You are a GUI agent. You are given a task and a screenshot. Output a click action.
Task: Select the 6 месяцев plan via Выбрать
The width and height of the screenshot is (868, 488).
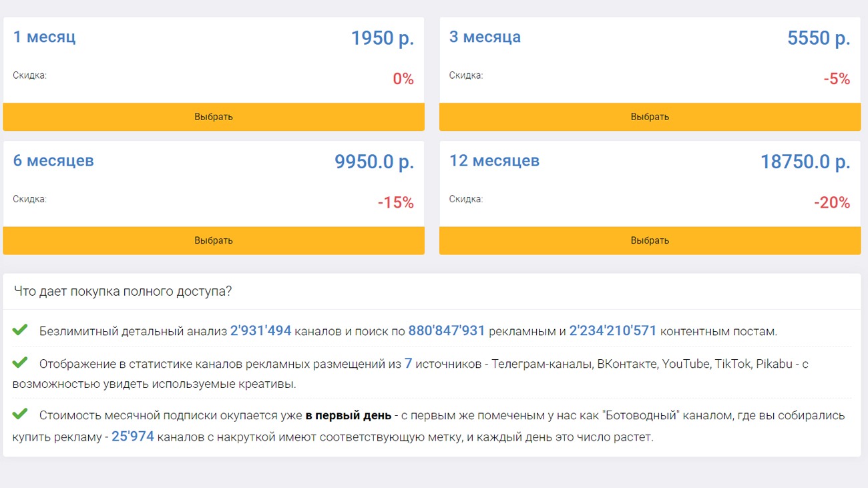pyautogui.click(x=214, y=240)
